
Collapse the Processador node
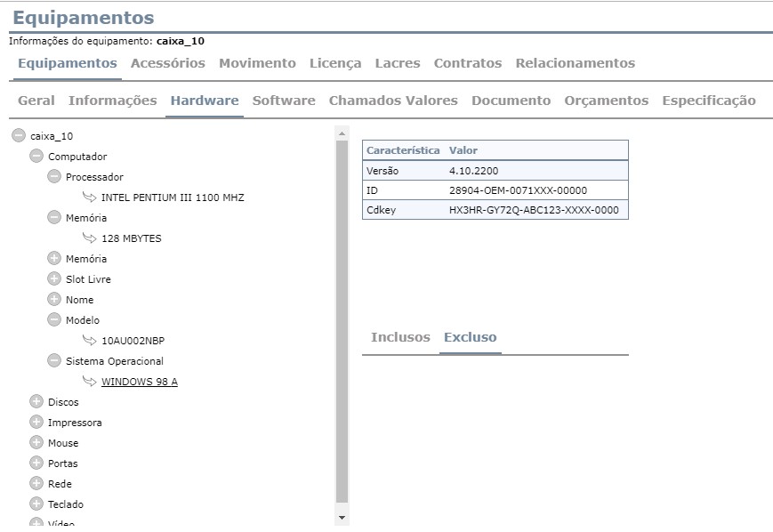[54, 177]
